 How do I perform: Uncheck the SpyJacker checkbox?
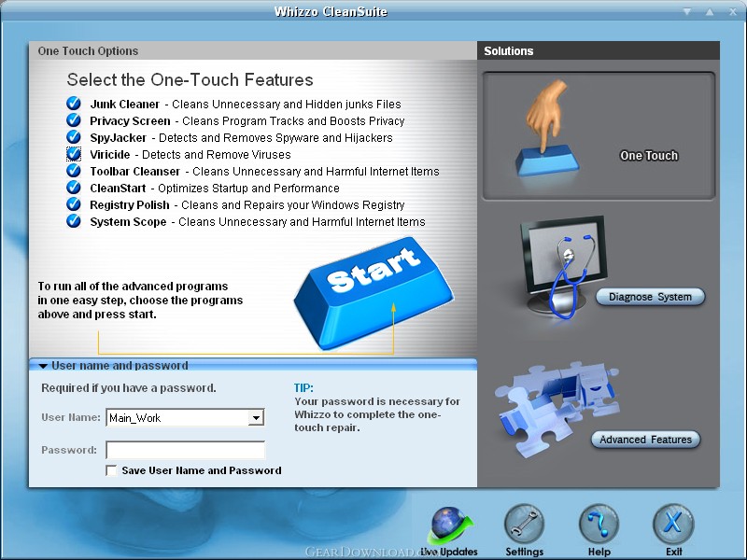click(74, 137)
